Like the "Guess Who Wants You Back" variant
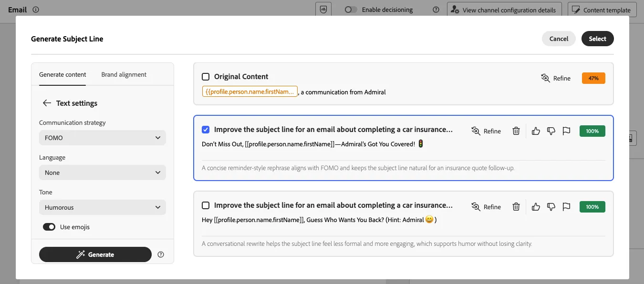 536,207
